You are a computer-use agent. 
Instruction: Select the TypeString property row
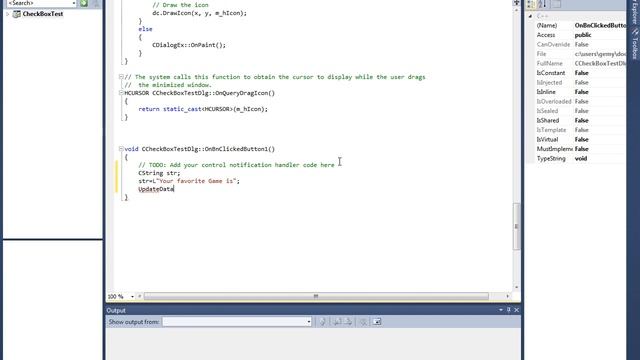click(581, 158)
